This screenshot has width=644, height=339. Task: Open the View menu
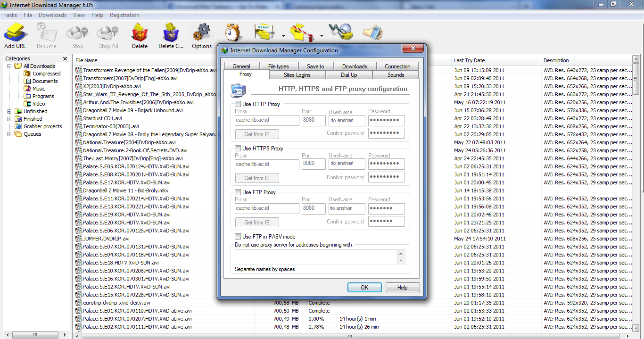click(79, 15)
